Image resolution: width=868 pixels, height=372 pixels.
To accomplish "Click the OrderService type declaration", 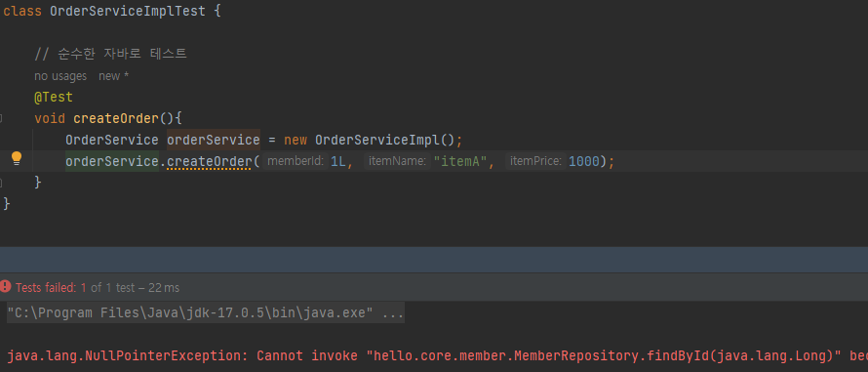I will 112,140.
